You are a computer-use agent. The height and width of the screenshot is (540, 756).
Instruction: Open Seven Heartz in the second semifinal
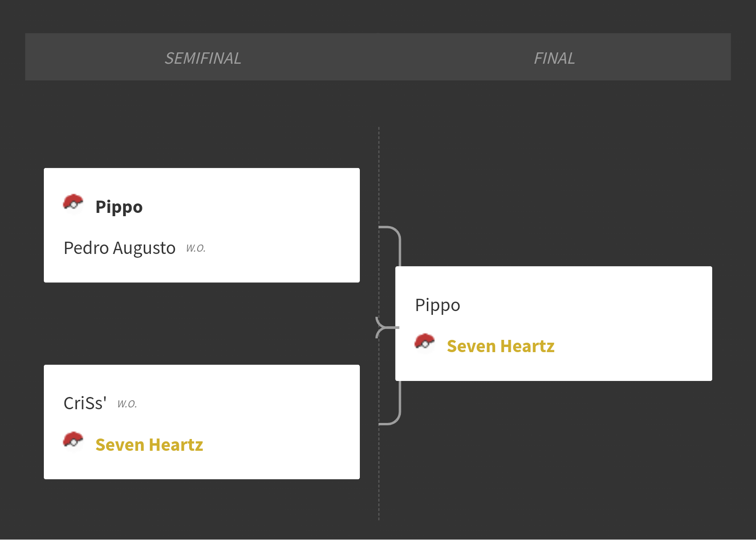pos(149,445)
